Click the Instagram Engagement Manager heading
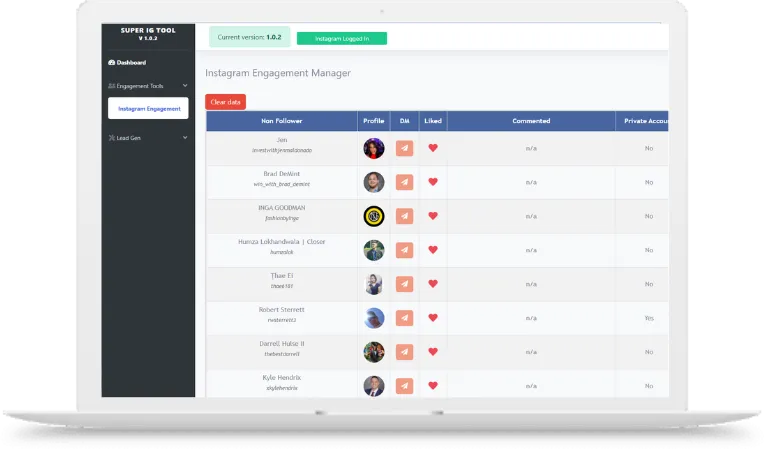 click(x=278, y=73)
